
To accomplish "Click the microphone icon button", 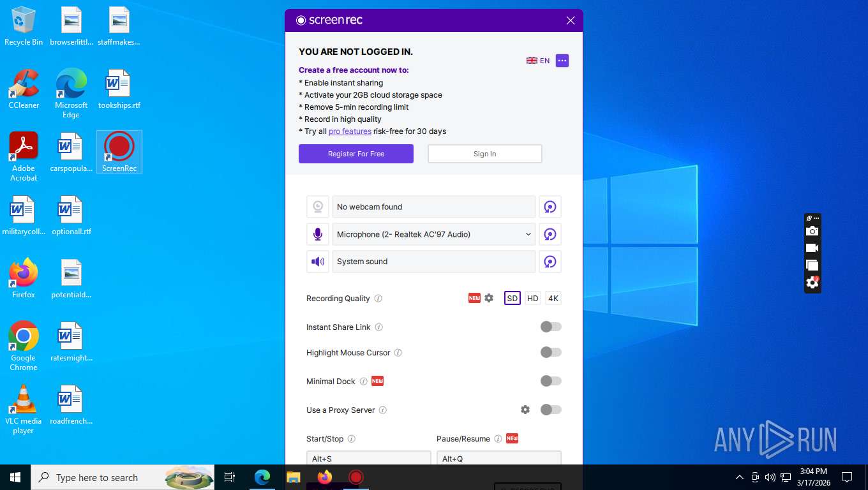I will click(x=318, y=234).
